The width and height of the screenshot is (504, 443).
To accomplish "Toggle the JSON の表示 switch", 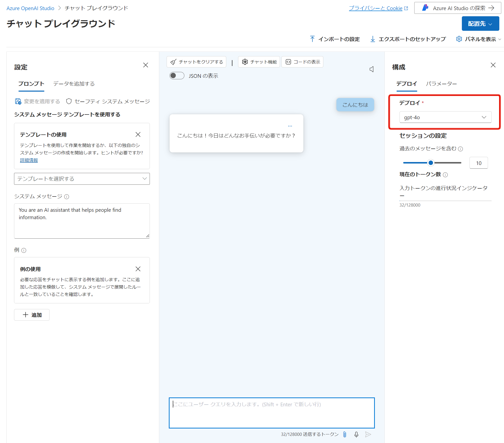I will [177, 76].
